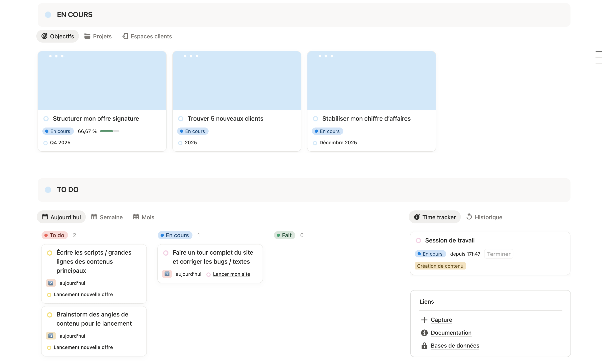610x364 pixels.
Task: Click the 66,67 % progress bar
Action: [x=109, y=131]
